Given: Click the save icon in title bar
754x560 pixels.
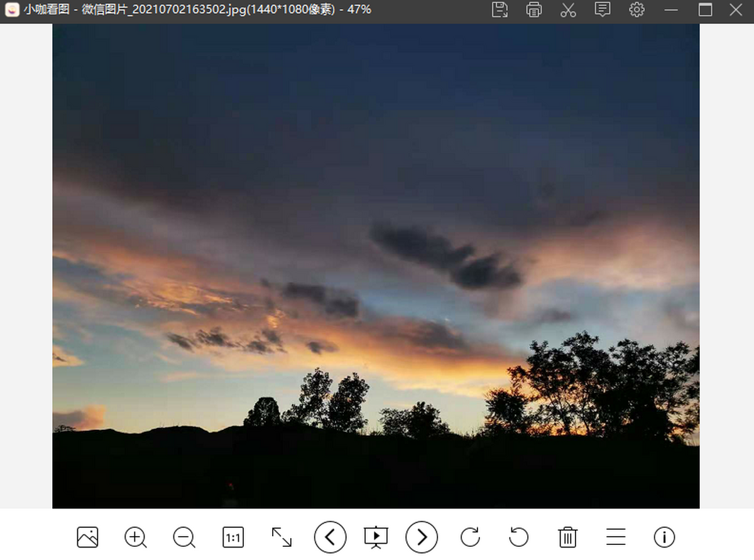Looking at the screenshot, I should pyautogui.click(x=500, y=9).
